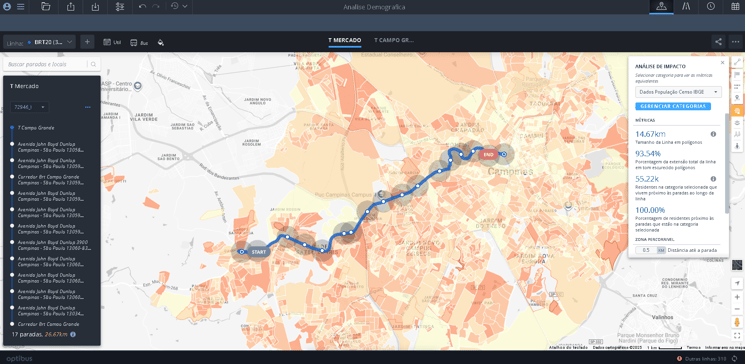Undo the last action

[x=143, y=7]
